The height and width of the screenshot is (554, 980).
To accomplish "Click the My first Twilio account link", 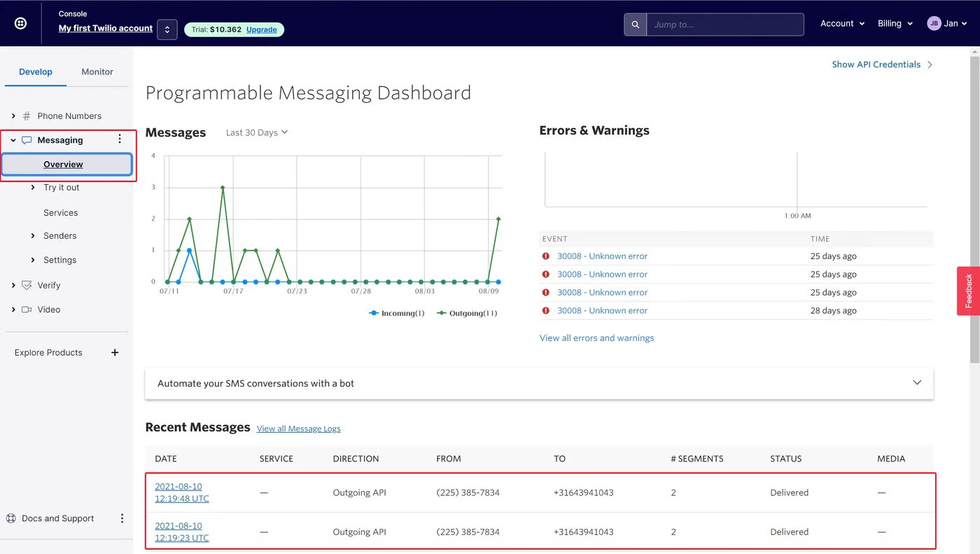I will pyautogui.click(x=106, y=28).
